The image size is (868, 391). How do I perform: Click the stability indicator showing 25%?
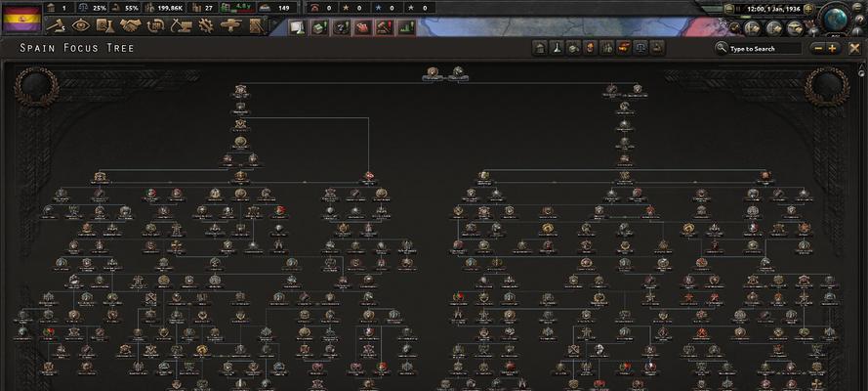click(93, 8)
